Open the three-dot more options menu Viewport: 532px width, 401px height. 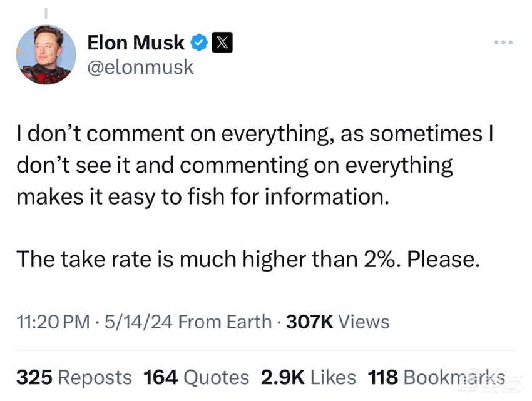point(503,43)
